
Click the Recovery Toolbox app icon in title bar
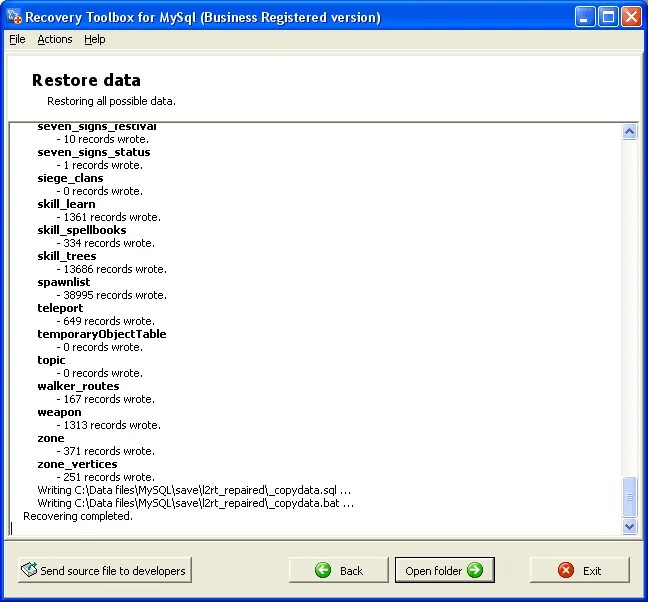(x=14, y=17)
